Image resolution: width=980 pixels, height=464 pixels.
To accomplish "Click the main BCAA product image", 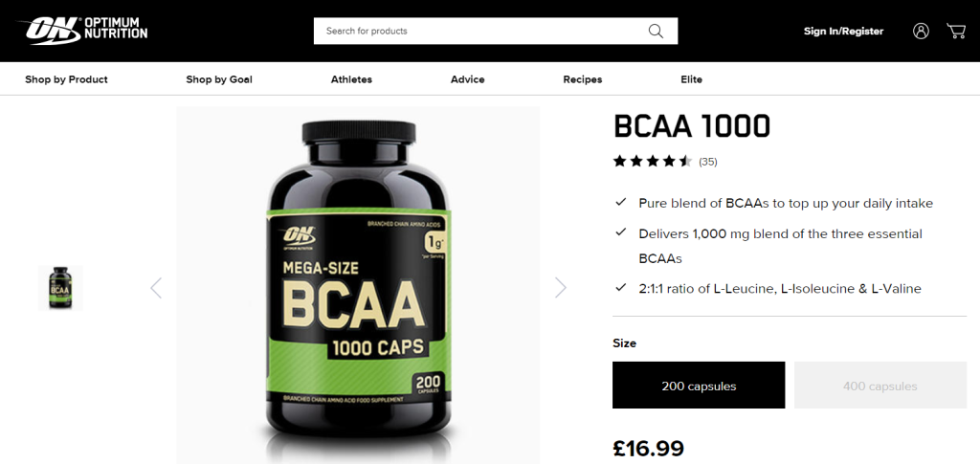I will click(x=358, y=285).
